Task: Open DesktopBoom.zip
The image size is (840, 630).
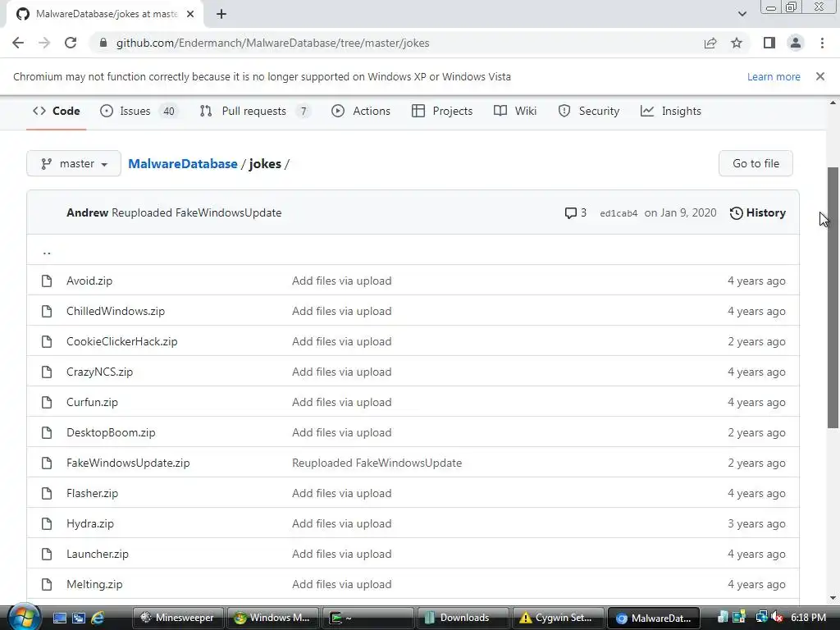Action: click(111, 432)
